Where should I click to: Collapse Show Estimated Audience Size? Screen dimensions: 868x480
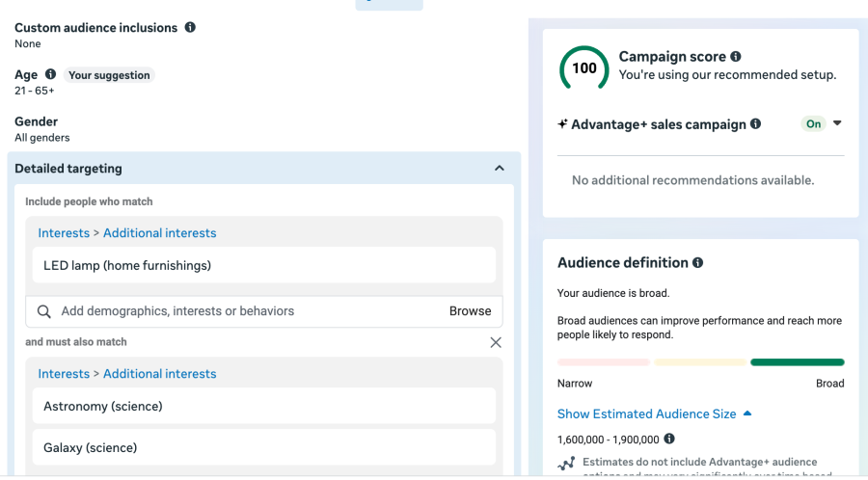(746, 413)
